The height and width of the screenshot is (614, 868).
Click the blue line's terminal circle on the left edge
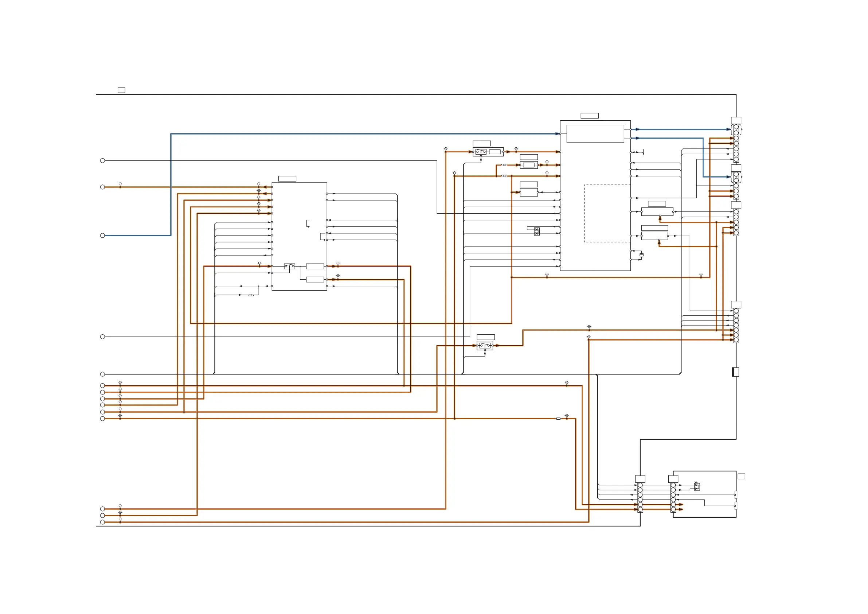[x=102, y=235]
